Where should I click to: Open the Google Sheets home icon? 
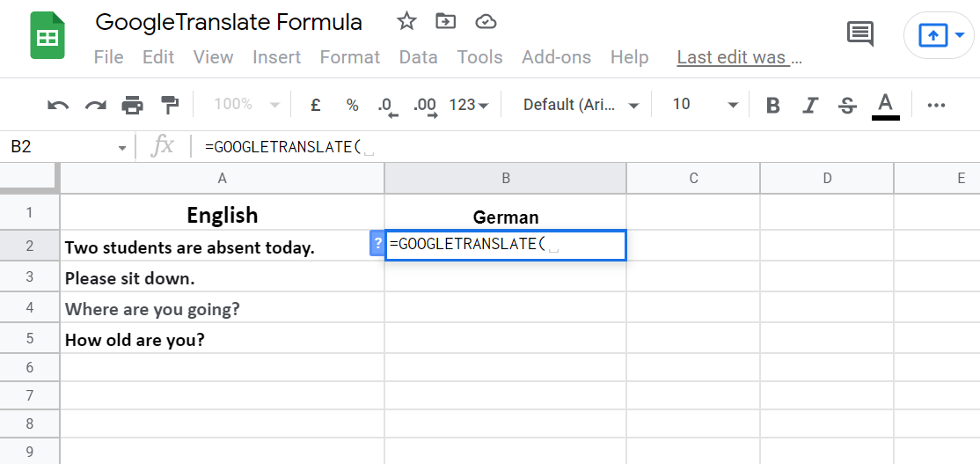48,36
